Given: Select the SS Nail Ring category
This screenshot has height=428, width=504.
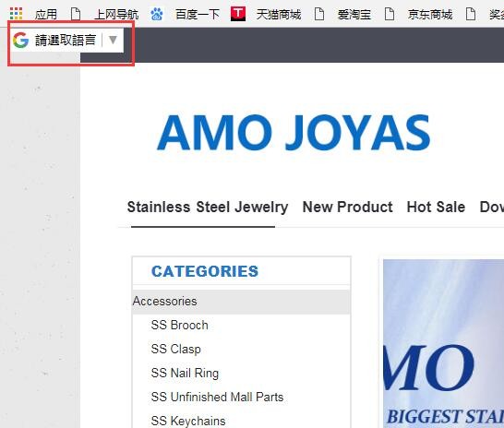Looking at the screenshot, I should point(185,373).
